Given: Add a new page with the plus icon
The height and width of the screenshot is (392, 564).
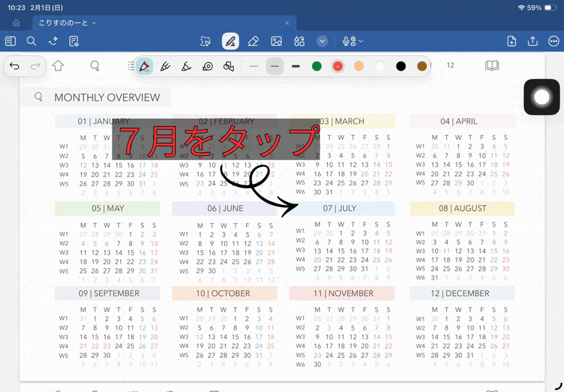Looking at the screenshot, I should tap(511, 41).
